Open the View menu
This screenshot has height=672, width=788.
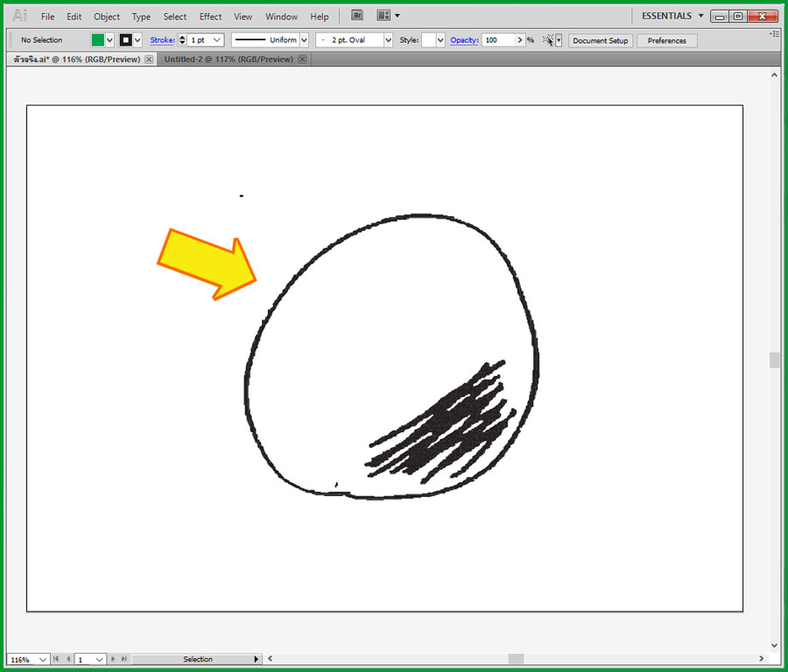243,17
